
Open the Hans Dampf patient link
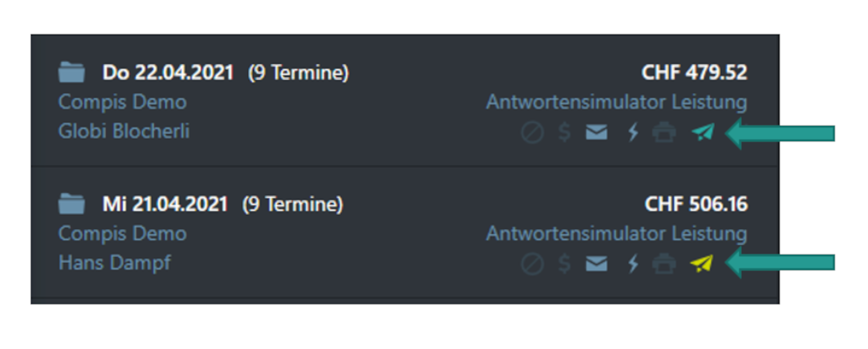(x=115, y=263)
